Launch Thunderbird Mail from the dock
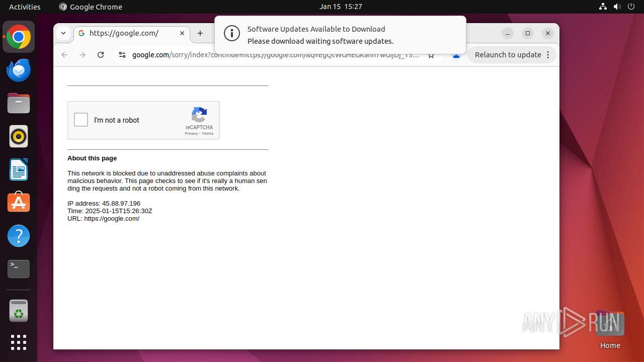 [x=19, y=70]
